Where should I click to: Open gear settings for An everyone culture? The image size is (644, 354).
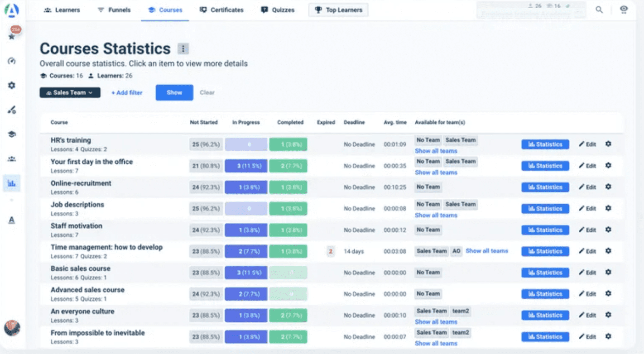[x=608, y=315]
